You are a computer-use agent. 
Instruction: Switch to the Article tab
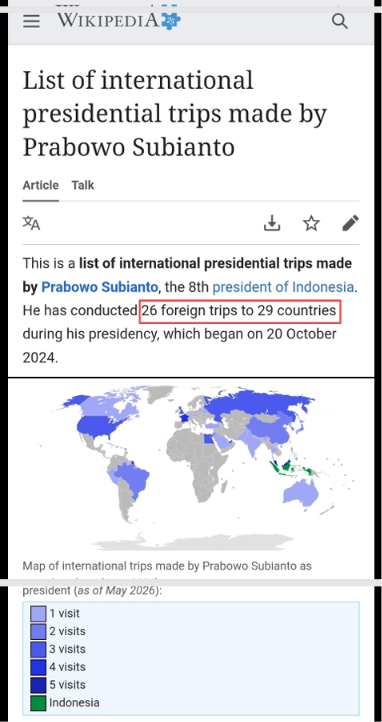pyautogui.click(x=41, y=185)
